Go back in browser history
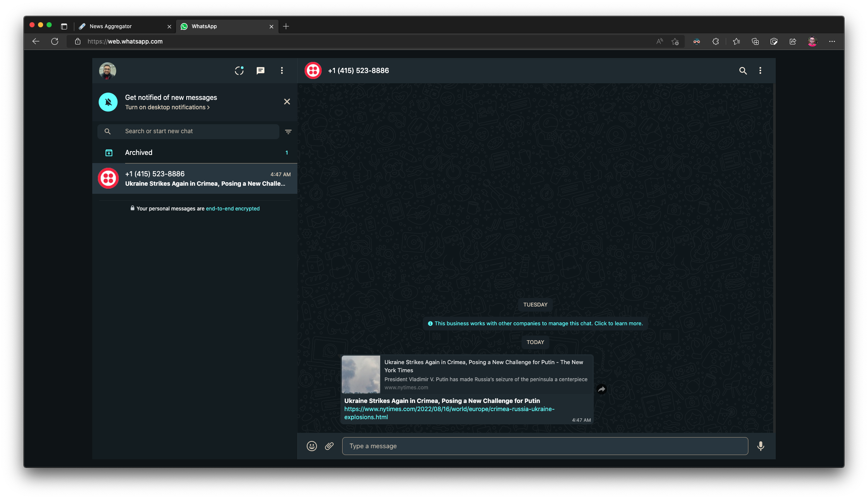 click(x=36, y=41)
